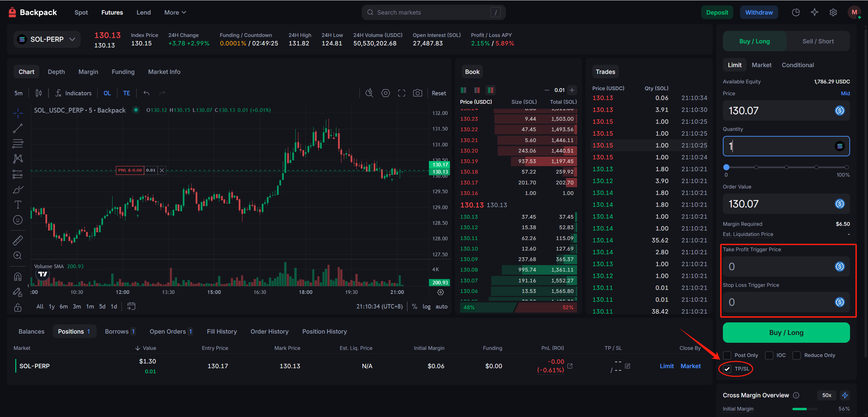Viewport: 868px width, 417px height.
Task: Select the trend line drawing tool
Action: [x=18, y=128]
